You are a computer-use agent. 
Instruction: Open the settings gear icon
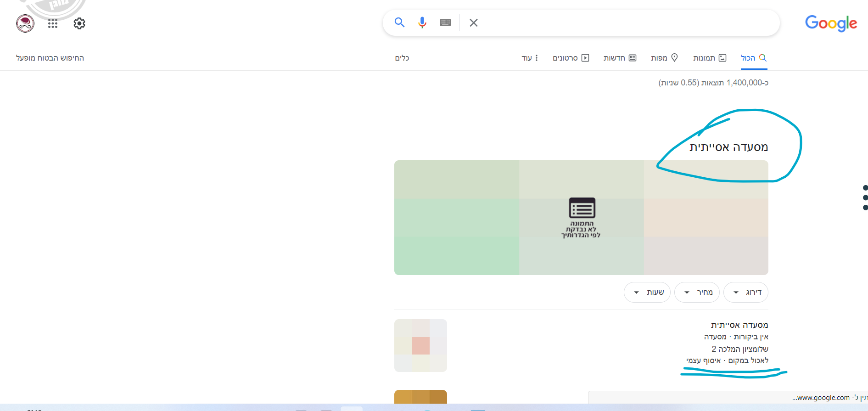tap(79, 23)
